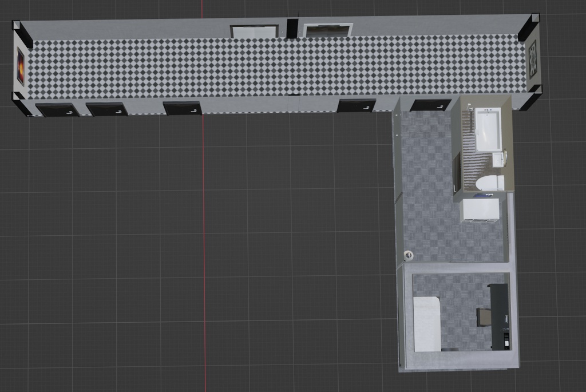Select the white bed in the bedroom
The image size is (586, 392).
pos(427,324)
